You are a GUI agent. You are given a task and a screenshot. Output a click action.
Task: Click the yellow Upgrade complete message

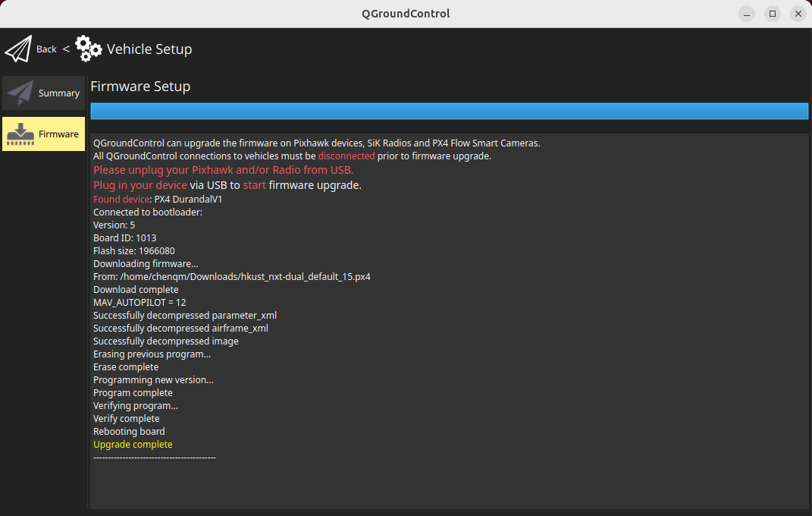coord(133,445)
